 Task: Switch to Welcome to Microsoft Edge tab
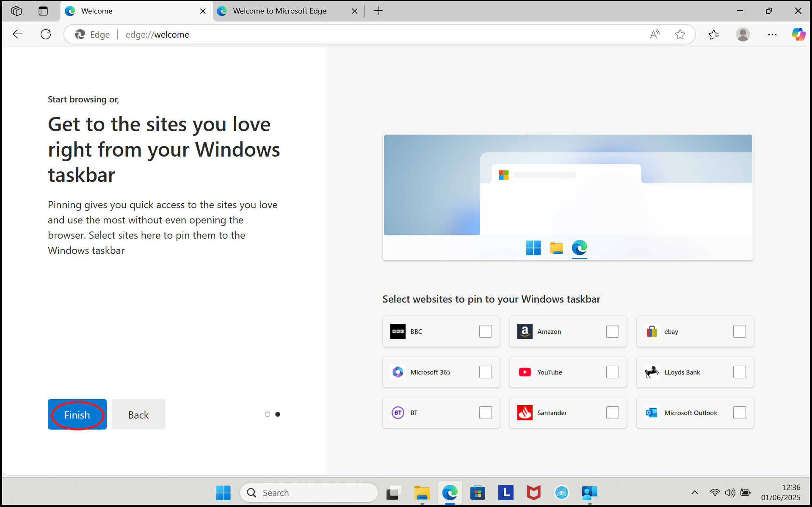pos(279,11)
